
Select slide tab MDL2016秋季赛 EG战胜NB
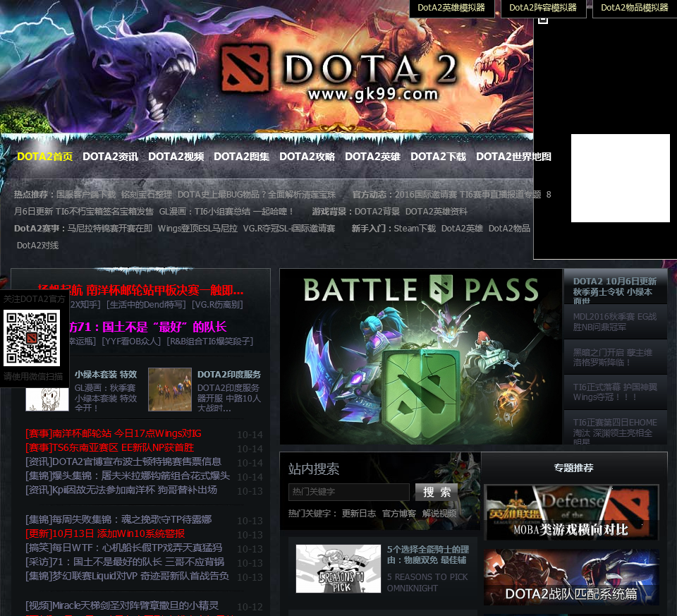pos(615,322)
